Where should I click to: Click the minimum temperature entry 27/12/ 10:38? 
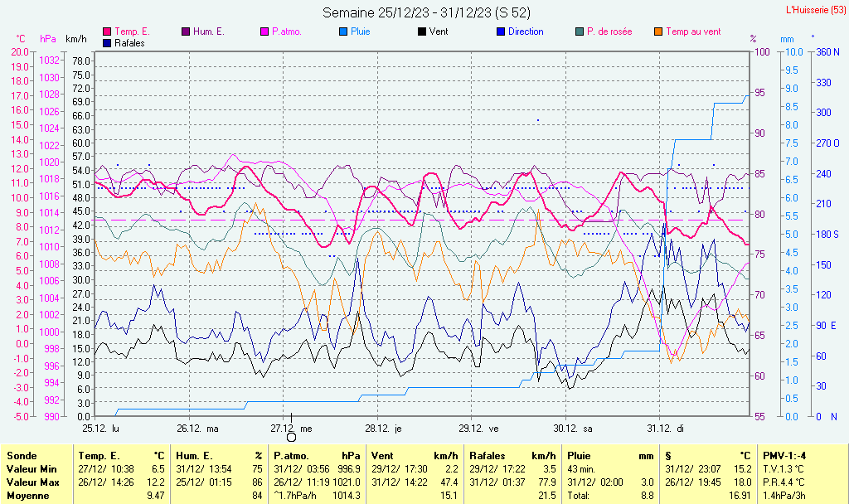click(x=106, y=469)
